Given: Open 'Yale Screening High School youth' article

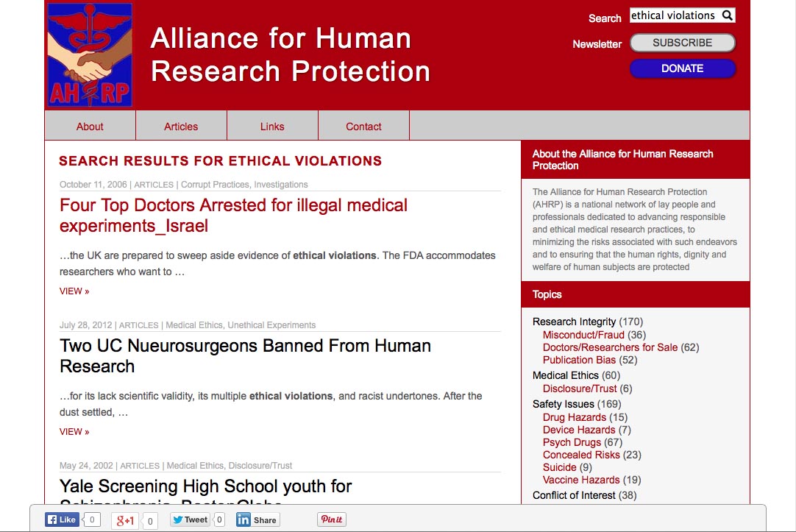Looking at the screenshot, I should (x=205, y=490).
